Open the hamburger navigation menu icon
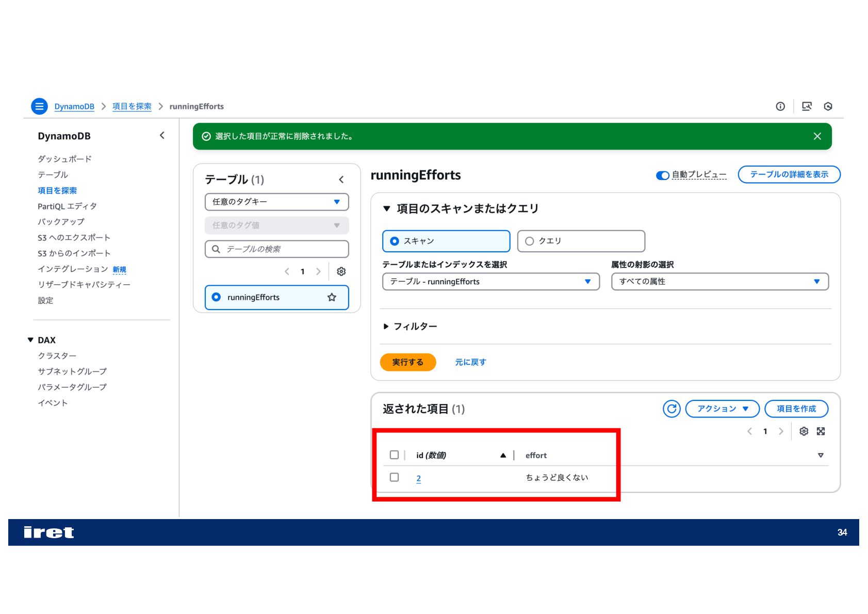 coord(39,106)
